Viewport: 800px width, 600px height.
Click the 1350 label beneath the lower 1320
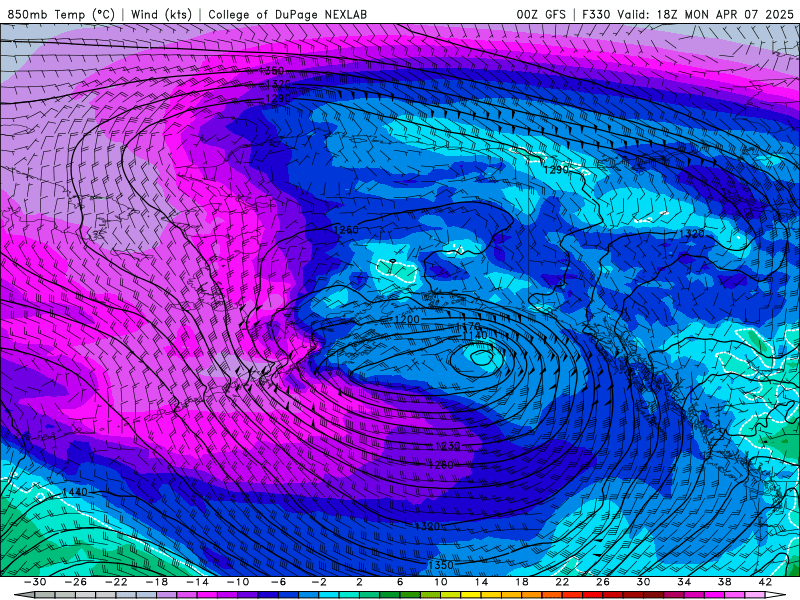(440, 565)
